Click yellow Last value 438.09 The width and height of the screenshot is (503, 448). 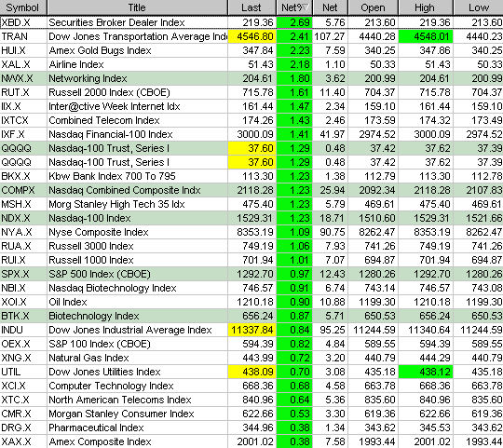251,372
